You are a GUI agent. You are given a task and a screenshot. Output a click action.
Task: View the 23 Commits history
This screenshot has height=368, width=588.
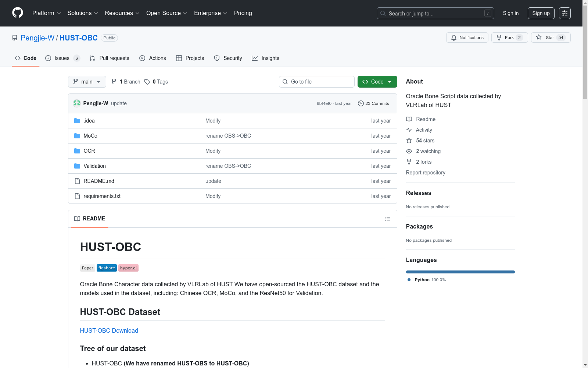click(373, 103)
